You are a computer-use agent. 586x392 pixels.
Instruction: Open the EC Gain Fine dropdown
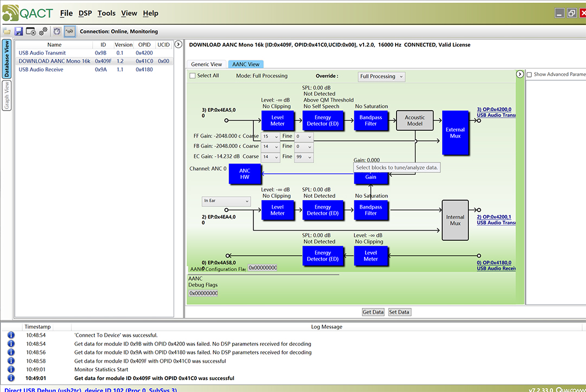[304, 157]
